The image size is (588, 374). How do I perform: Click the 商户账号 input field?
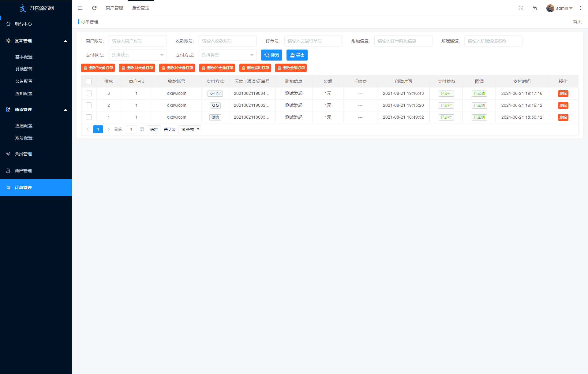click(x=137, y=41)
